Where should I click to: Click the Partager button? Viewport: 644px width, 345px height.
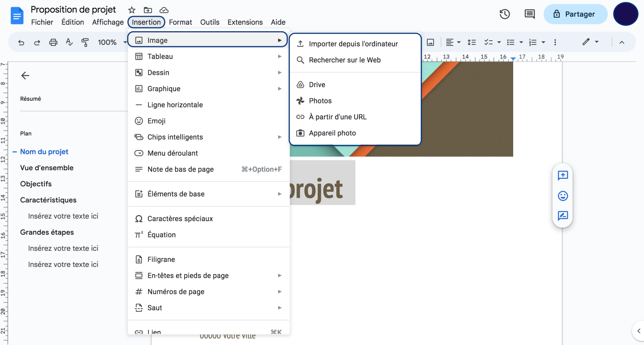(575, 14)
